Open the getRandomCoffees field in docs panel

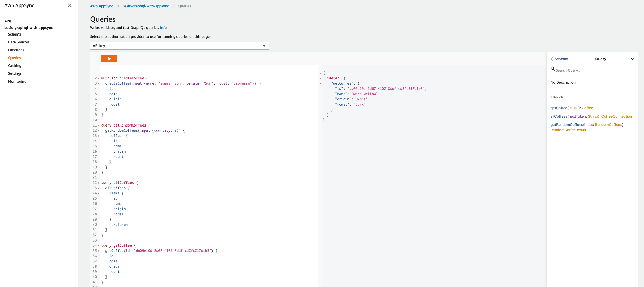566,125
